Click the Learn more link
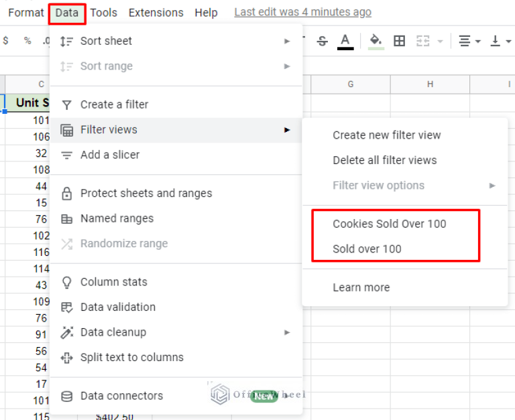This screenshot has width=515, height=420. click(361, 287)
